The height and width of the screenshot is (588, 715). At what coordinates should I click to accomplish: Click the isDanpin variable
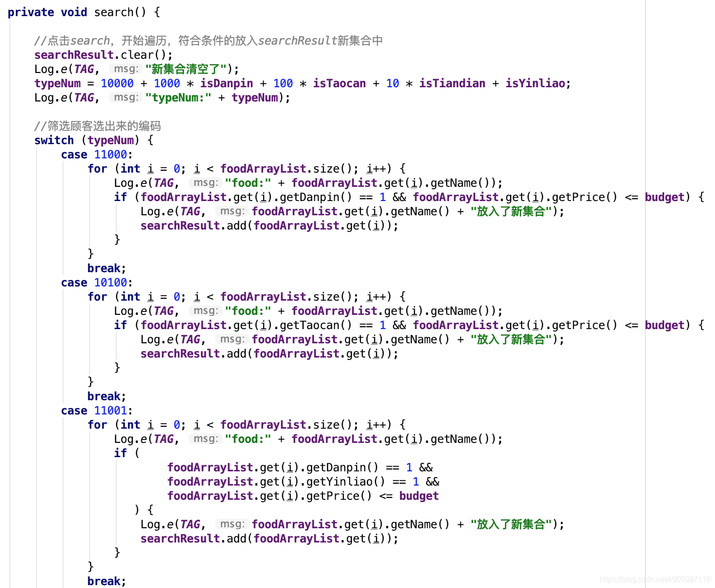tap(227, 83)
